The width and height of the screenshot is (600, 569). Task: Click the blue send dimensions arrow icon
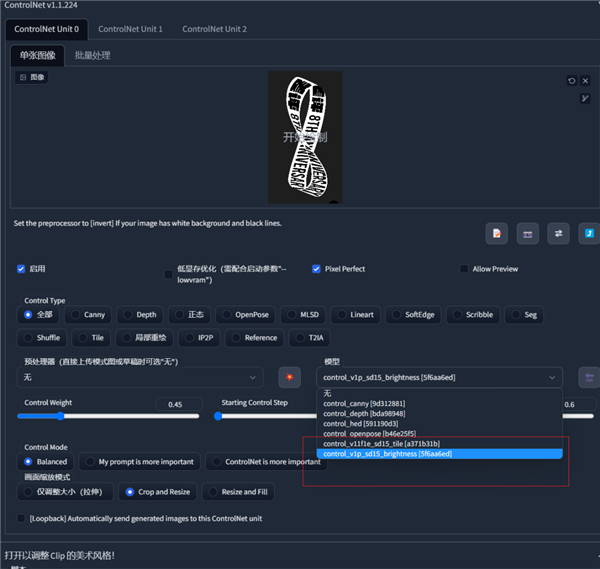tap(589, 233)
